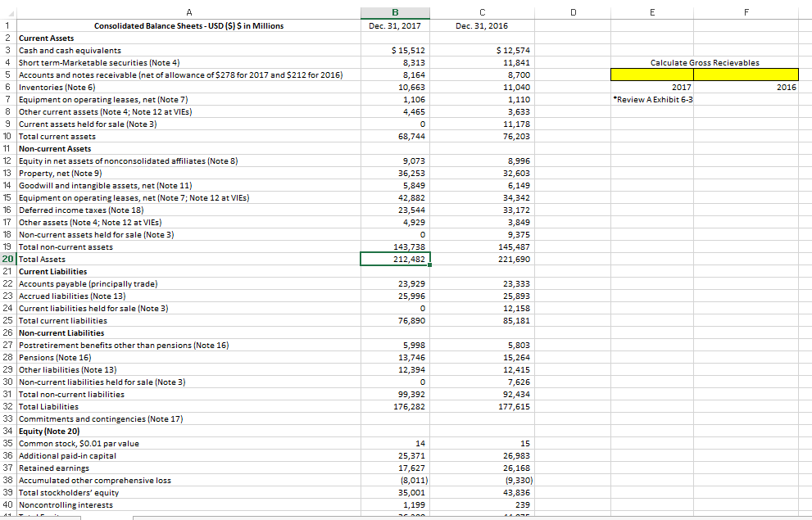Select column F header

coord(746,13)
